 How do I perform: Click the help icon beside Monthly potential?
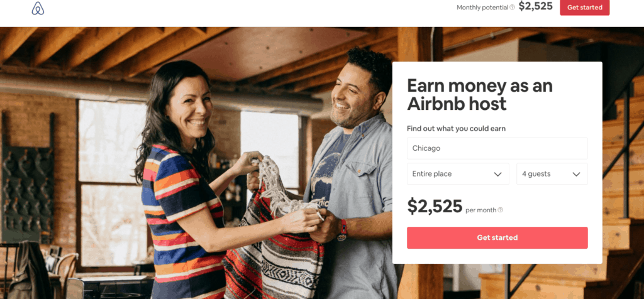pyautogui.click(x=512, y=7)
